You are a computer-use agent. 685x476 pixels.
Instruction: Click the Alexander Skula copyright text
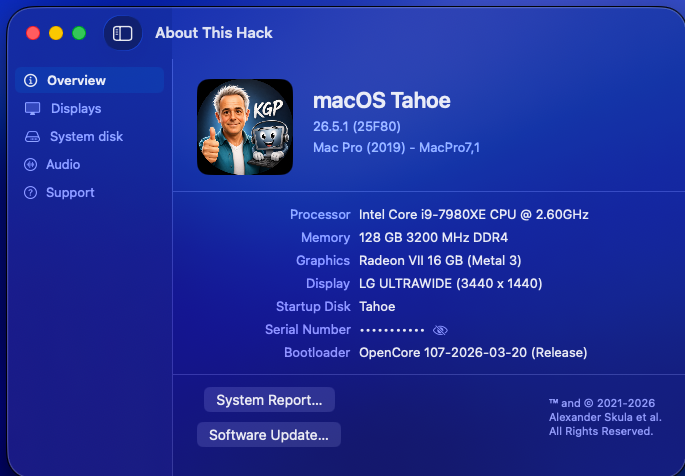coord(605,417)
